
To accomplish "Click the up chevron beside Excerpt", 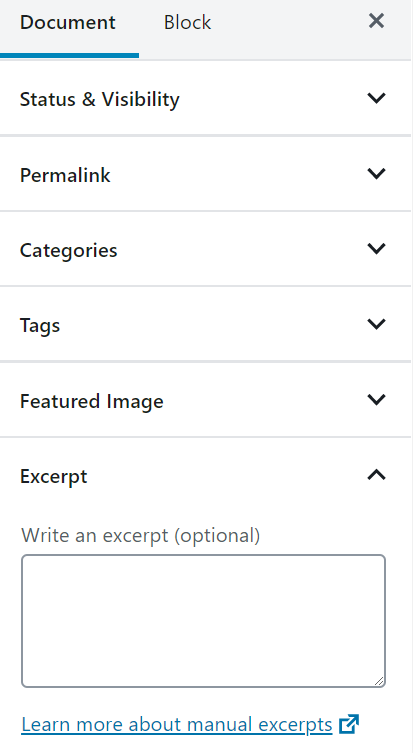I will pyautogui.click(x=376, y=475).
